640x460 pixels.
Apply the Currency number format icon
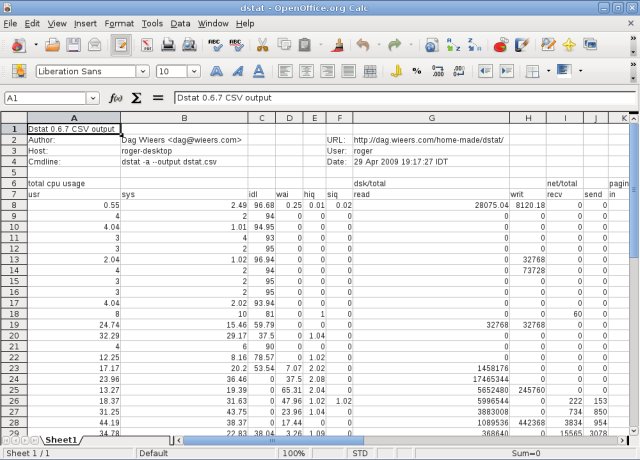click(396, 71)
